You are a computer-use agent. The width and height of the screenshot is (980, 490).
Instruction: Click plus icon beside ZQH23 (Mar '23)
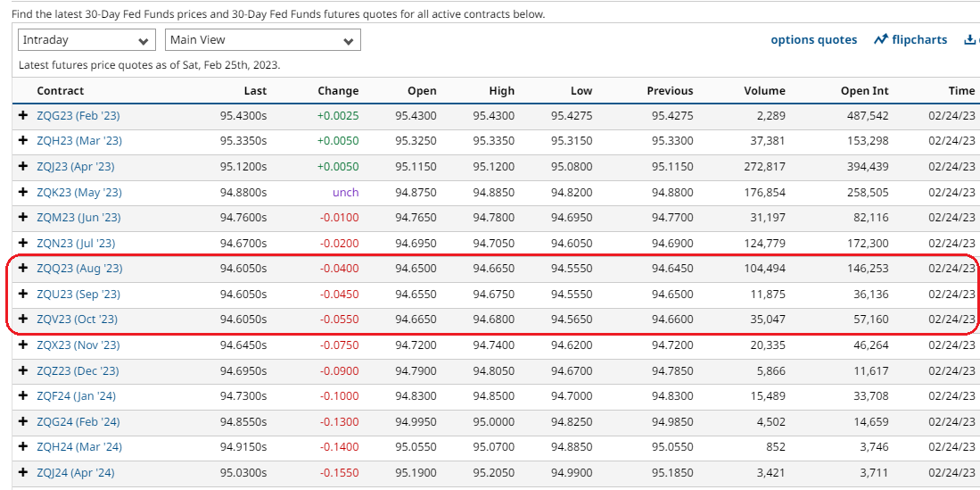(23, 141)
